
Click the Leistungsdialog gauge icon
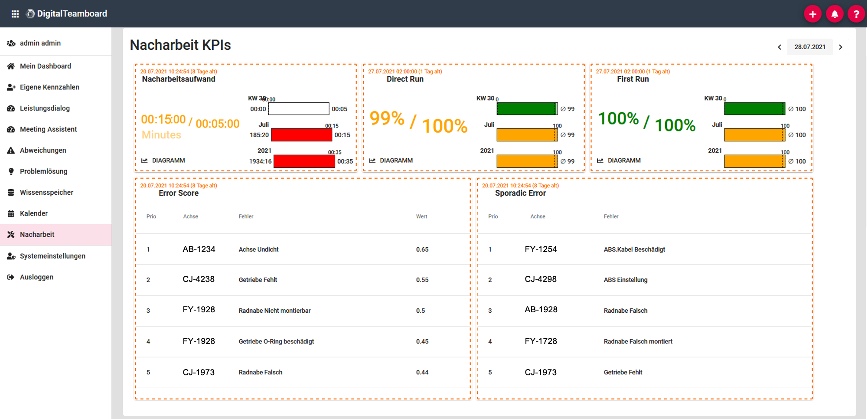tap(11, 108)
